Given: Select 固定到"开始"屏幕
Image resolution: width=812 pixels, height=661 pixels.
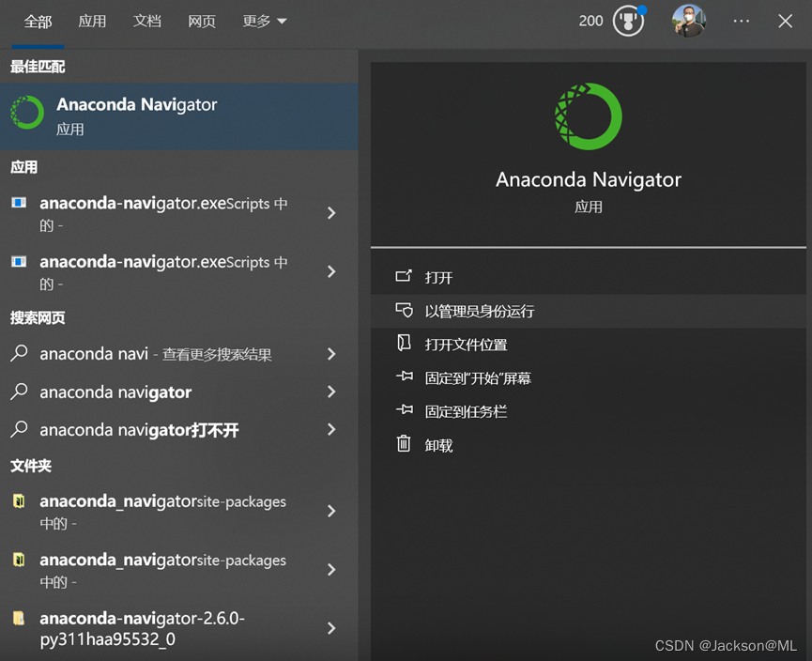Looking at the screenshot, I should pyautogui.click(x=589, y=378).
